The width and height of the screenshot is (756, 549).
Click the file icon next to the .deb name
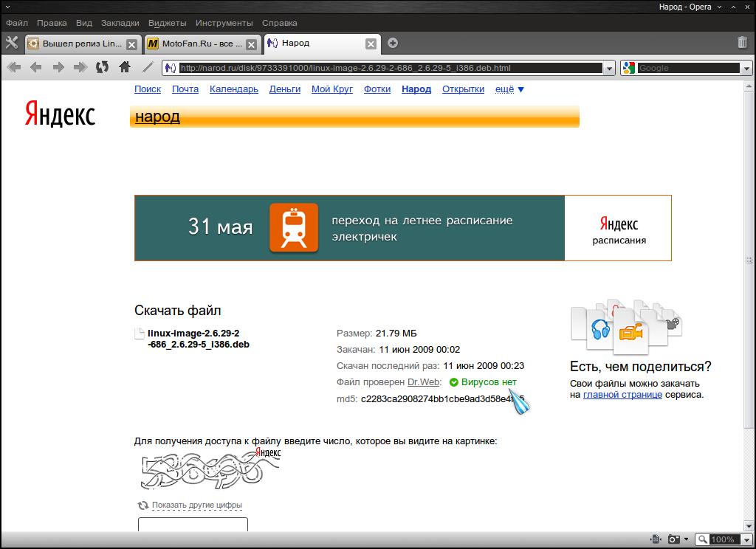[140, 333]
